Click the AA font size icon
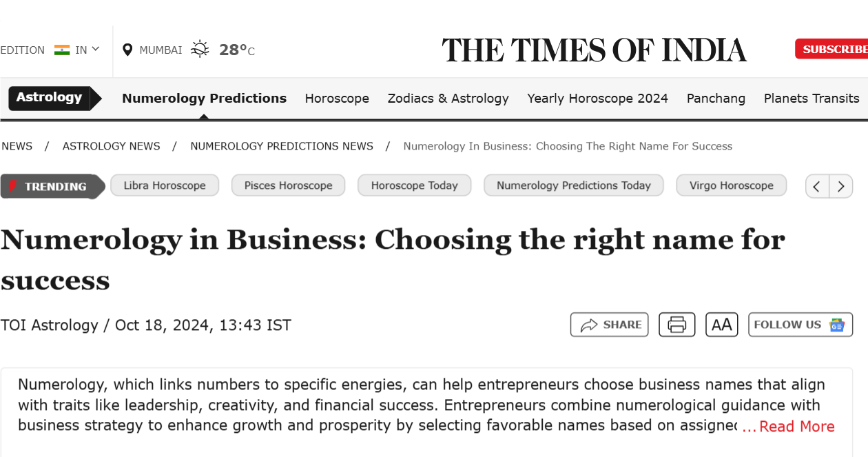 (721, 324)
